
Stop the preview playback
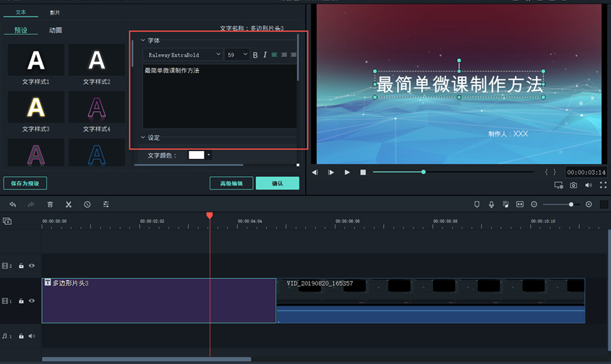(x=363, y=172)
